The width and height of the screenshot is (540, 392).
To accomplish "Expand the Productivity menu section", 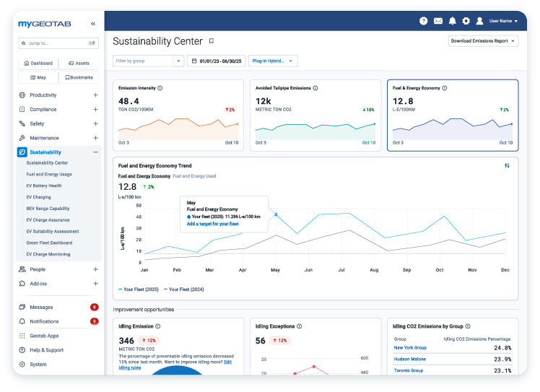I will point(95,95).
